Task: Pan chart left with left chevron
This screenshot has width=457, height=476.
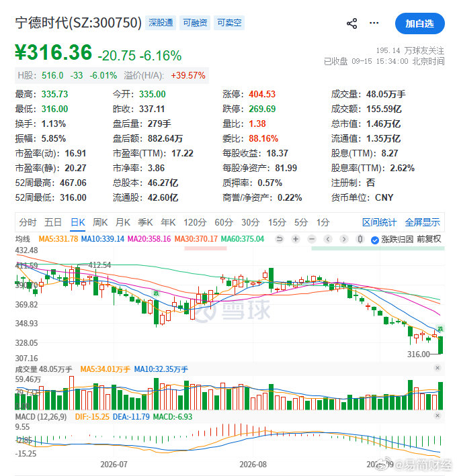Action: pyautogui.click(x=328, y=239)
